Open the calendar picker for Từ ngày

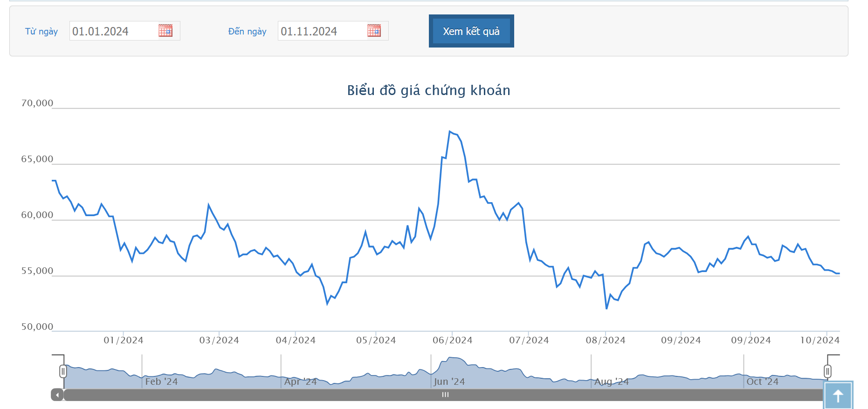click(165, 31)
